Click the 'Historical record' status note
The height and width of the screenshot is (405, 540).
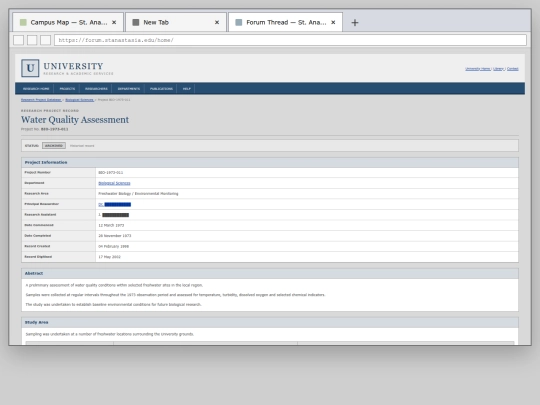82,146
